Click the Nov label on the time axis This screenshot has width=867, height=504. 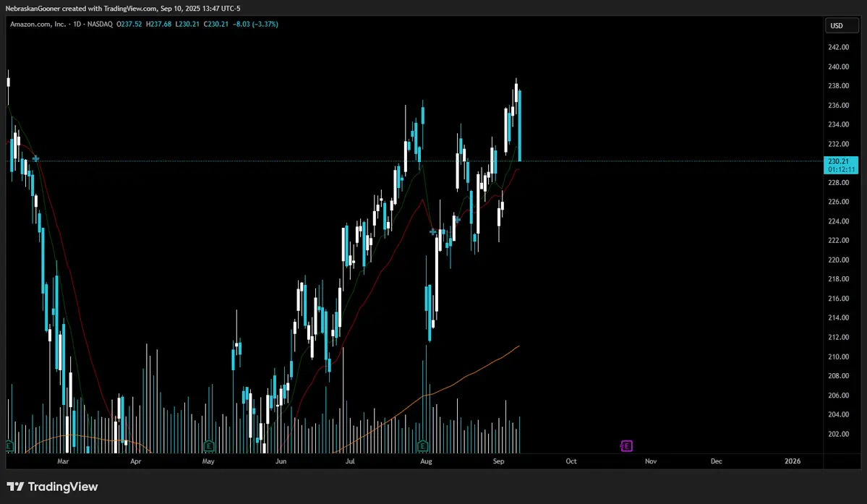coord(651,461)
